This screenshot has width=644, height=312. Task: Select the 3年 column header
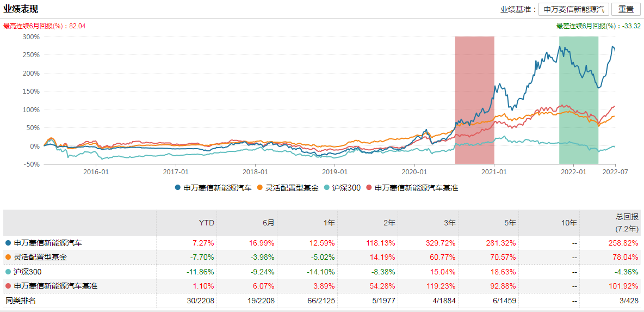pyautogui.click(x=449, y=223)
